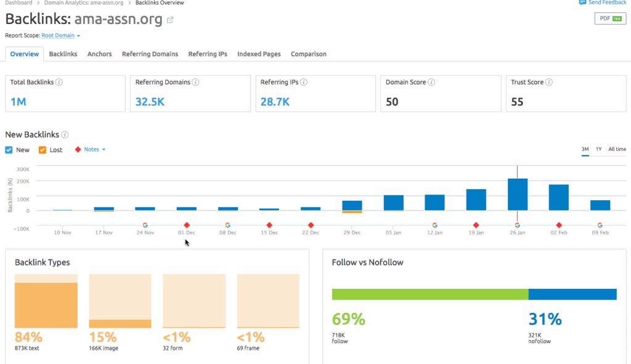631x364 pixels.
Task: Click the Google update icon under 24 Nov
Action: point(145,225)
